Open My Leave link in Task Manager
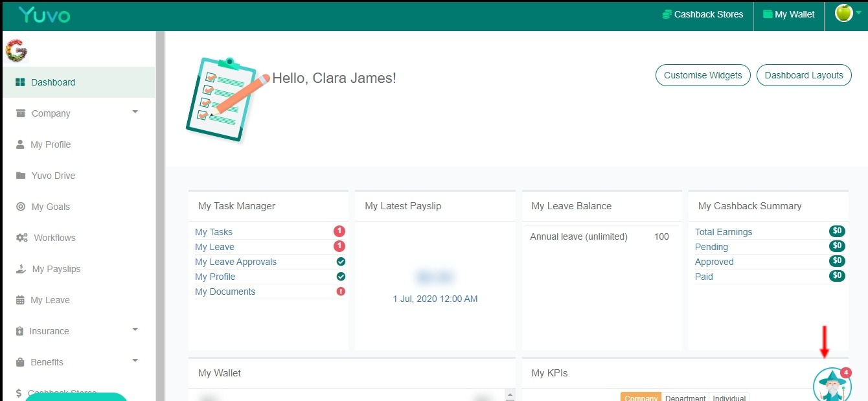This screenshot has height=401, width=868. (214, 247)
